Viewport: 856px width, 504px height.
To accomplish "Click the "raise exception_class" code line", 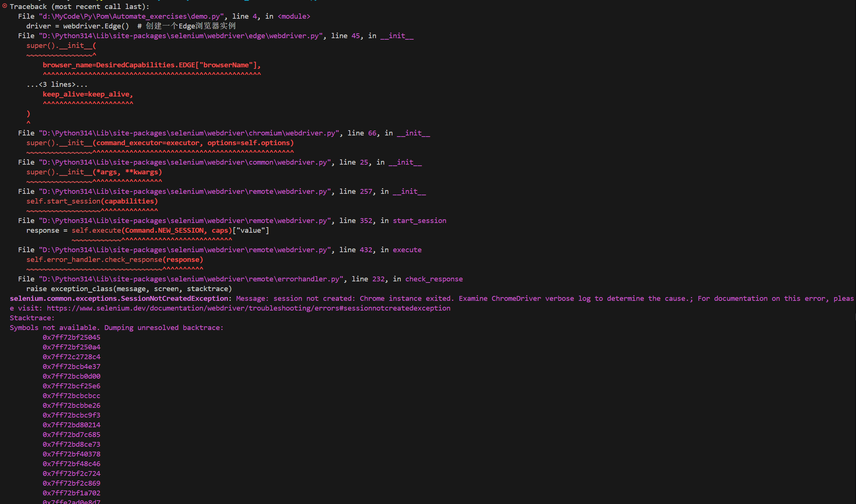I will click(x=129, y=289).
